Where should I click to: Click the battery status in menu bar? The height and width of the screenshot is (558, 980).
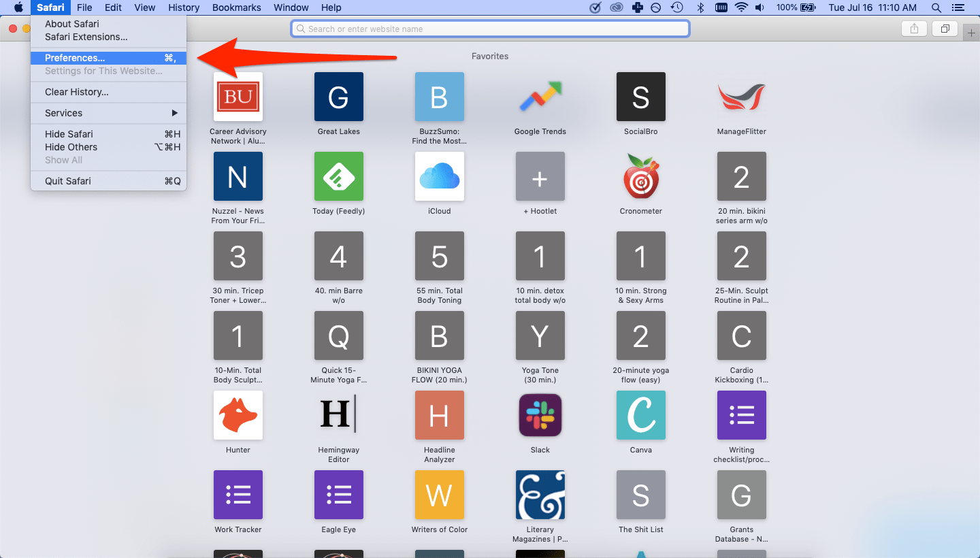796,7
